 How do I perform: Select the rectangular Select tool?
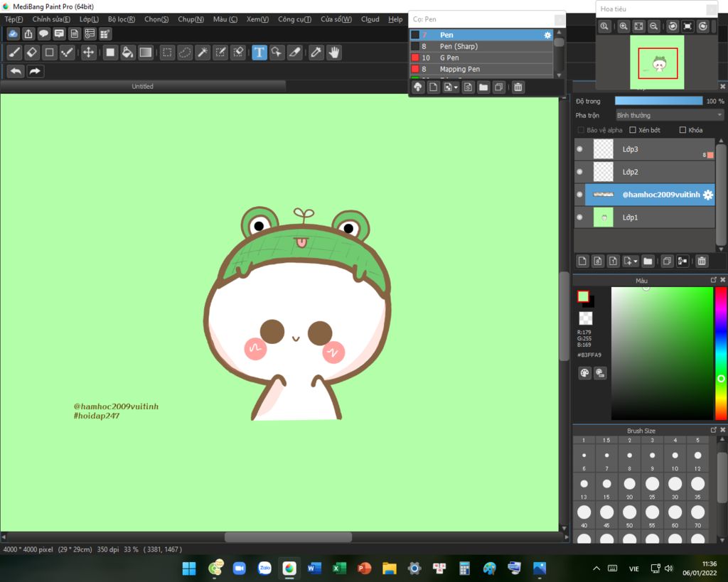coord(167,53)
